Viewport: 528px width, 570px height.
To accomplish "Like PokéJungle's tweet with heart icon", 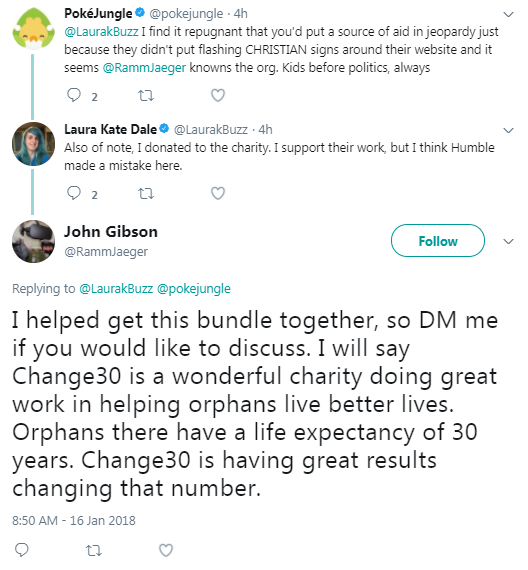I will (x=218, y=95).
